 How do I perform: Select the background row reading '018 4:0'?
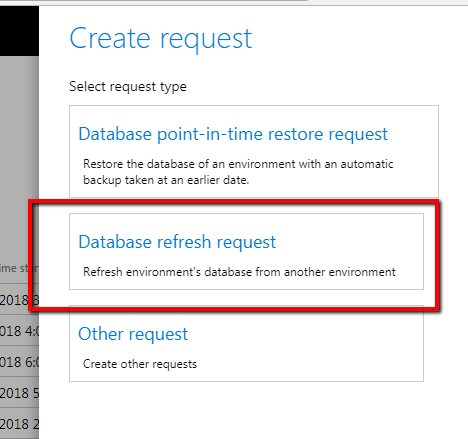[x=19, y=331]
